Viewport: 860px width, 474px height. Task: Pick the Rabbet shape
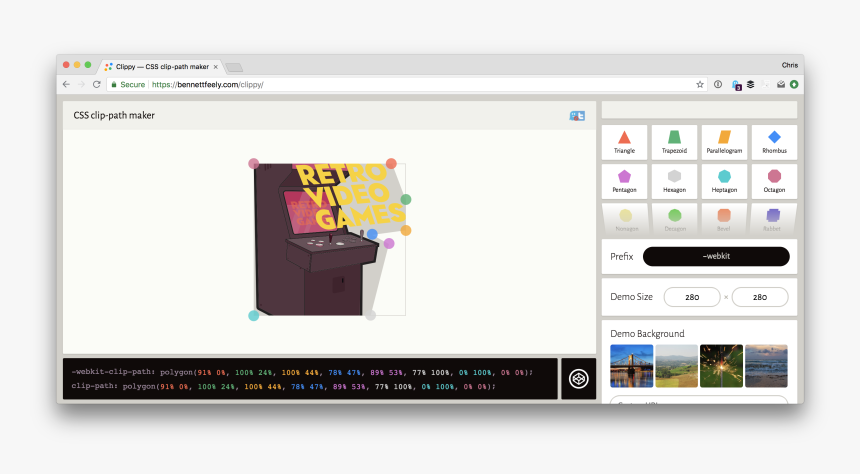(x=772, y=219)
